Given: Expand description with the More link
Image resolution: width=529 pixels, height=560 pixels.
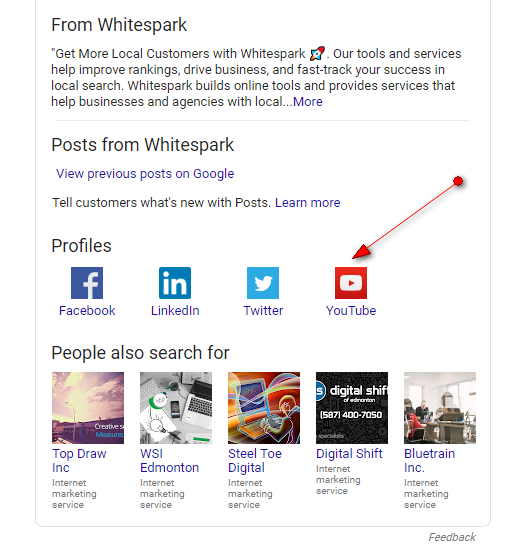Looking at the screenshot, I should (308, 102).
